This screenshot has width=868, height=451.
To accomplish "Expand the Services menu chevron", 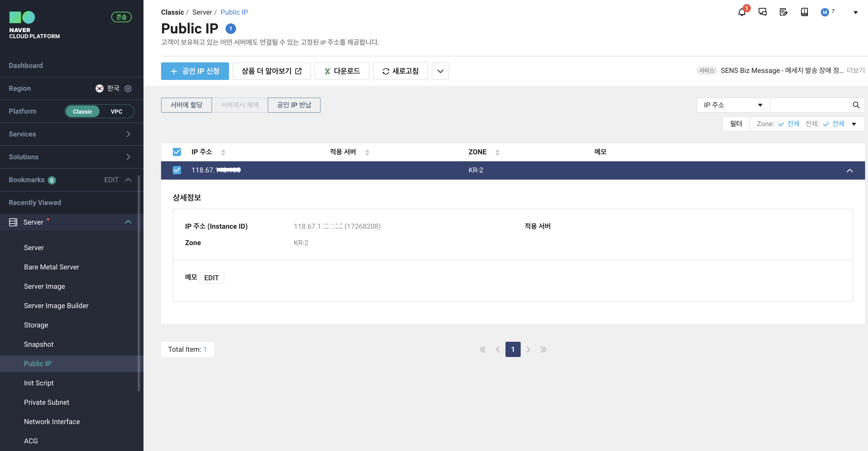I will click(128, 134).
